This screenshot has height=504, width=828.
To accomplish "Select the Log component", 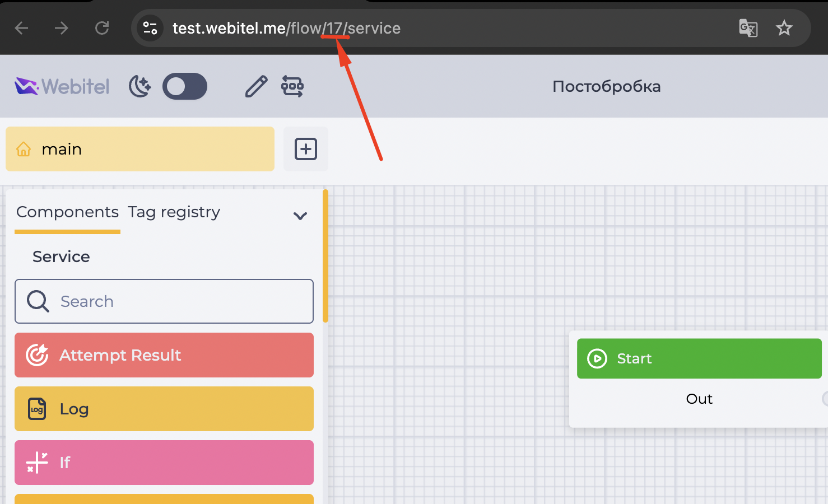I will click(x=164, y=409).
